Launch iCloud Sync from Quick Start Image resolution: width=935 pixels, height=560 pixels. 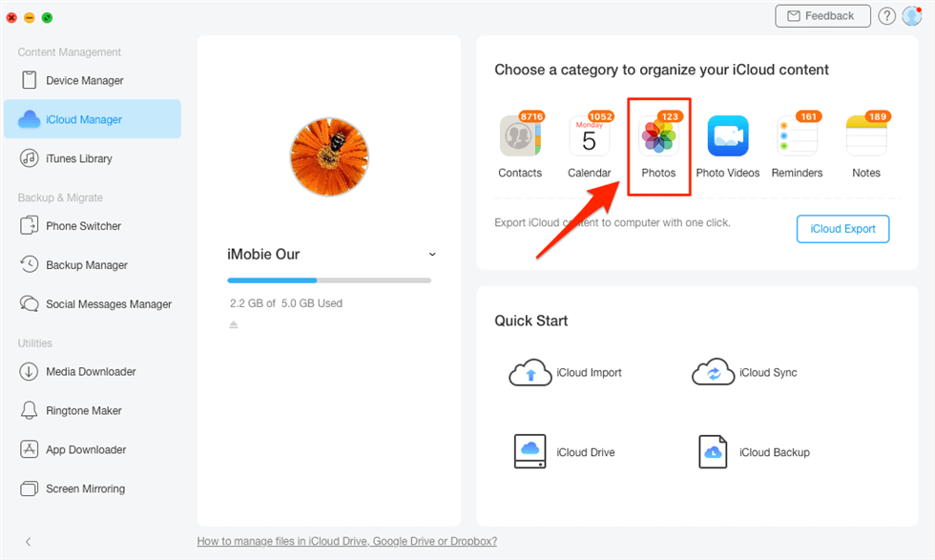pyautogui.click(x=745, y=373)
